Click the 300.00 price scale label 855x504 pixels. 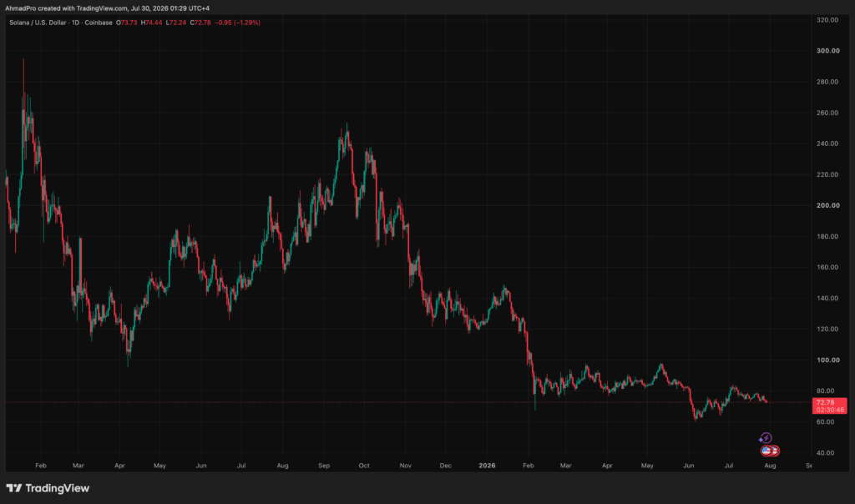(x=827, y=51)
